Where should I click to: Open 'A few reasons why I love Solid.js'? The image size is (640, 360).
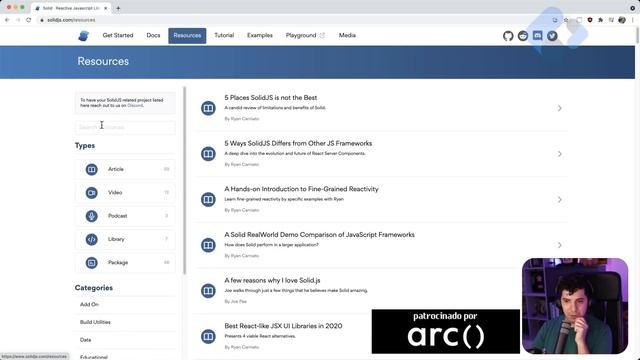pos(272,280)
